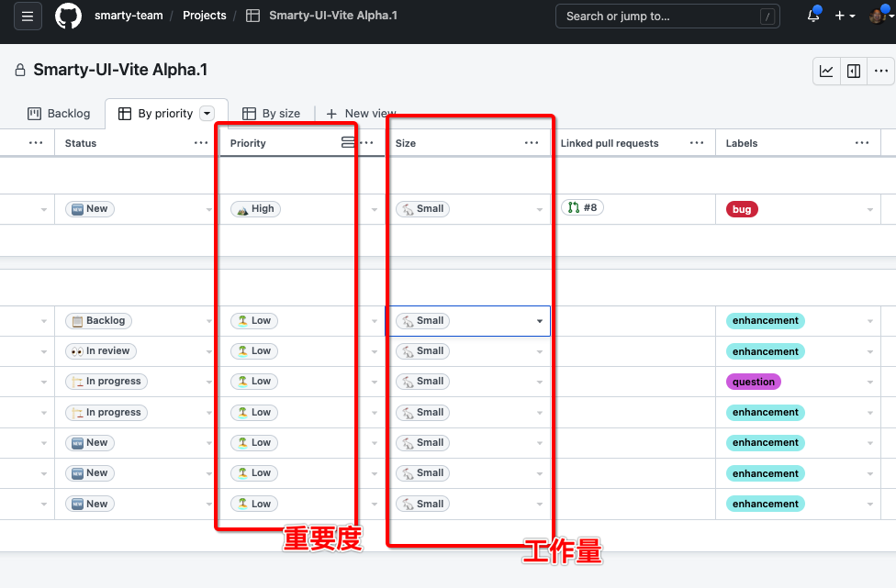The image size is (896, 588).
Task: Switch to the By size tab
Action: (x=272, y=114)
